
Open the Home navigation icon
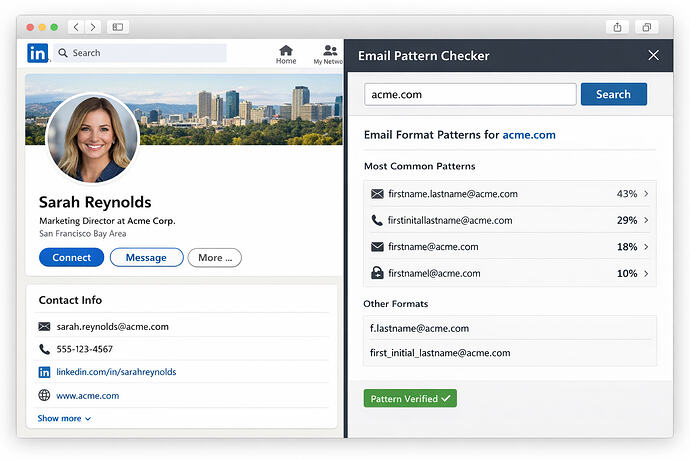coord(286,54)
